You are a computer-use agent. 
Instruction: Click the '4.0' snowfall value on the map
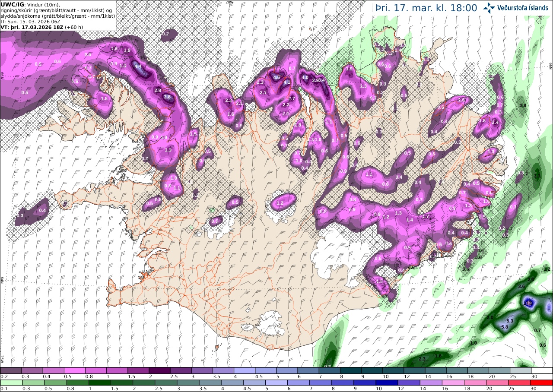tap(305, 77)
